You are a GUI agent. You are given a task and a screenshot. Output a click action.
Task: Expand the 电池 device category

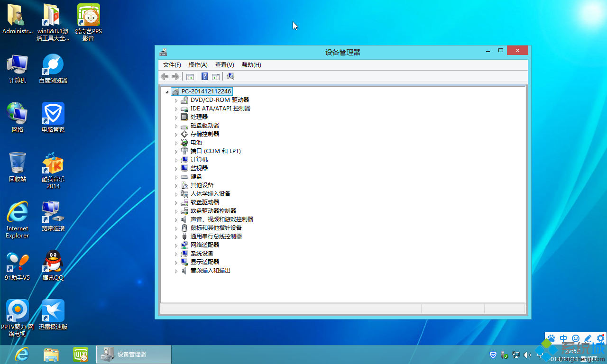pyautogui.click(x=176, y=143)
